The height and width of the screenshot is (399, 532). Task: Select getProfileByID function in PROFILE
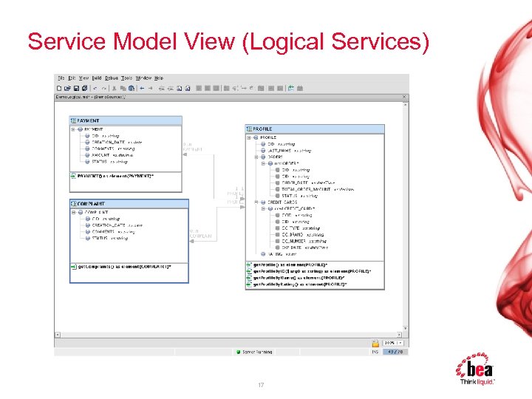[312, 271]
